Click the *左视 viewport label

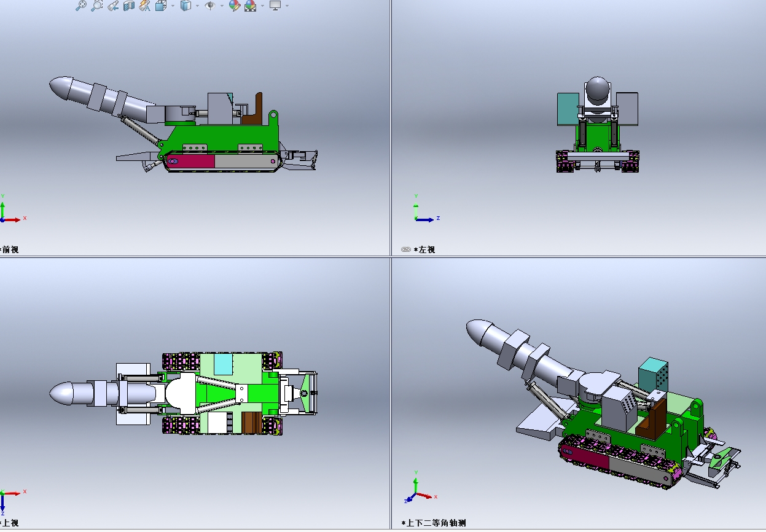(x=424, y=249)
